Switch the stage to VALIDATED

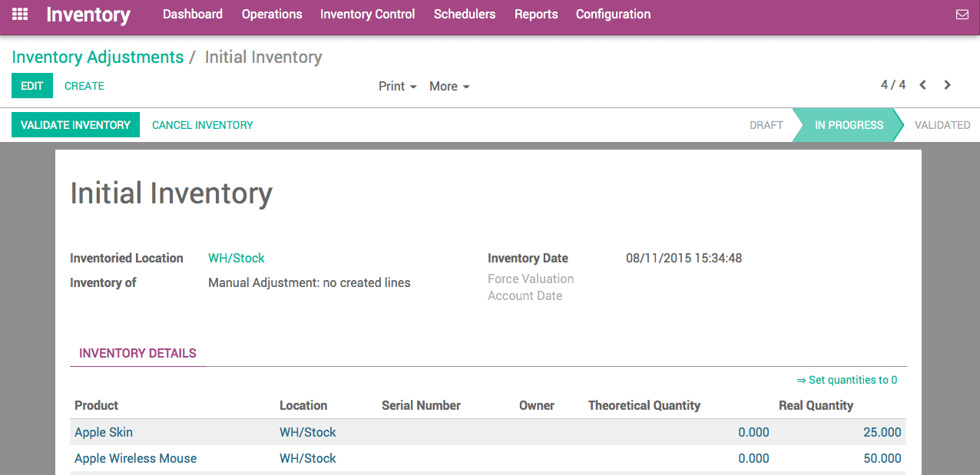pos(942,124)
